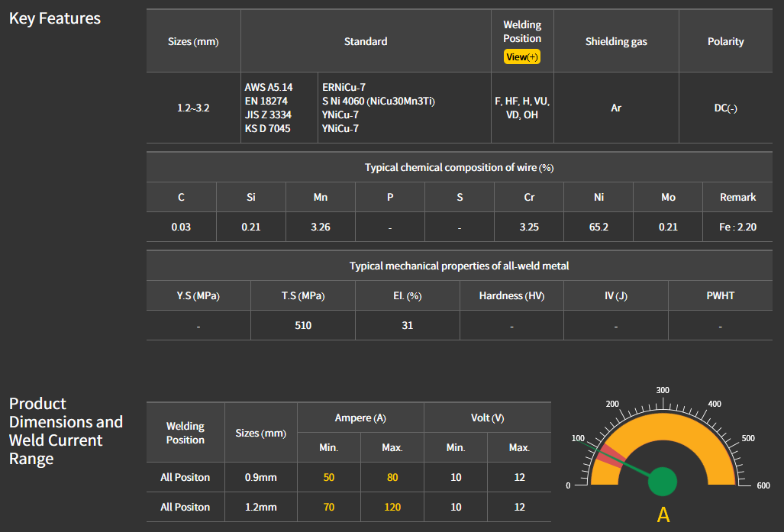Click the green hub of the ampere gauge
This screenshot has width=784, height=532.
(x=662, y=481)
